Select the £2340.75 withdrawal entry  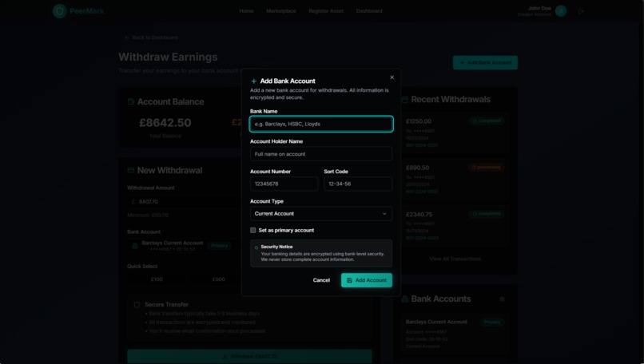coord(455,226)
